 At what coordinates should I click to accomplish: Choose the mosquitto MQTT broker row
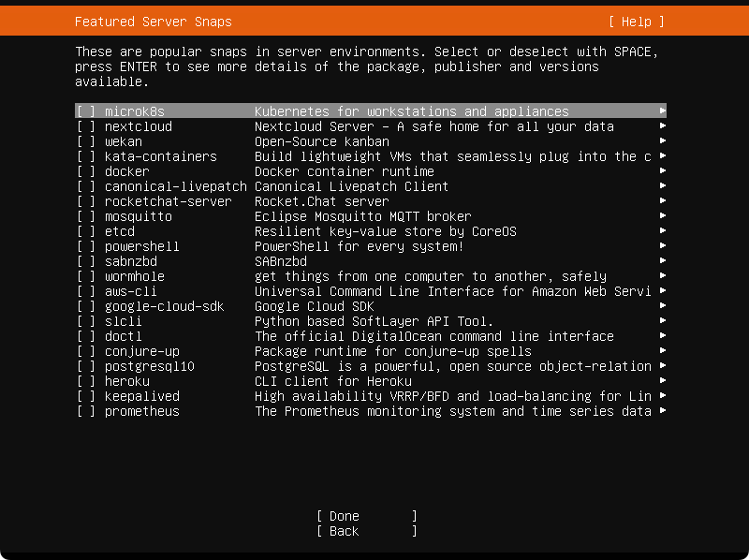(x=371, y=216)
